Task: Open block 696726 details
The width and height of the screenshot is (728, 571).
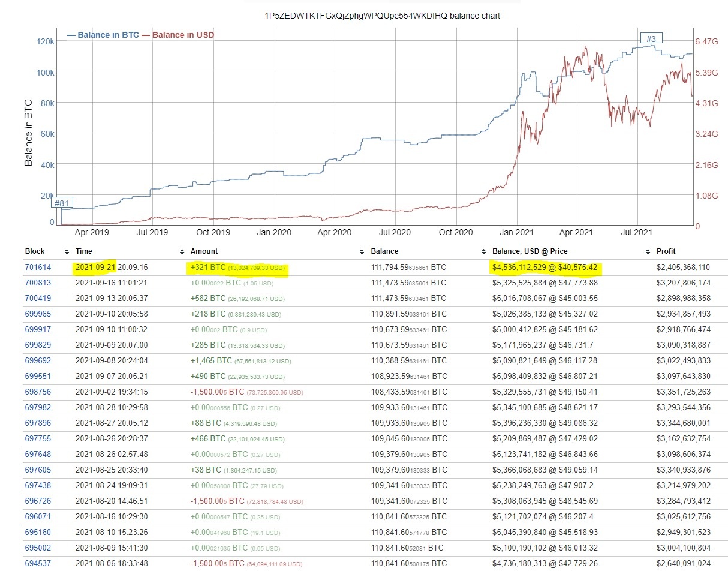Action: pos(39,501)
